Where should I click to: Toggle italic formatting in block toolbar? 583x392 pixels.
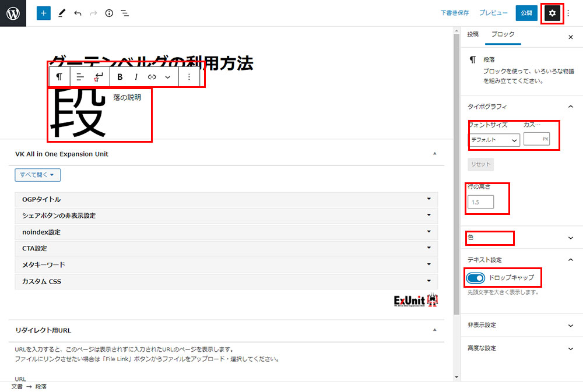(x=136, y=77)
